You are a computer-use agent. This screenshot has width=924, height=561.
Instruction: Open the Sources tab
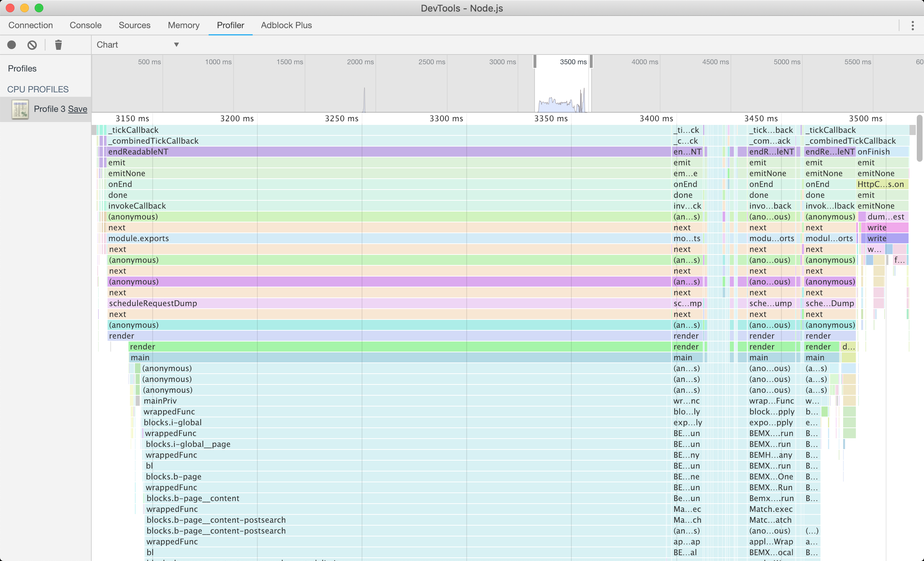click(x=134, y=25)
